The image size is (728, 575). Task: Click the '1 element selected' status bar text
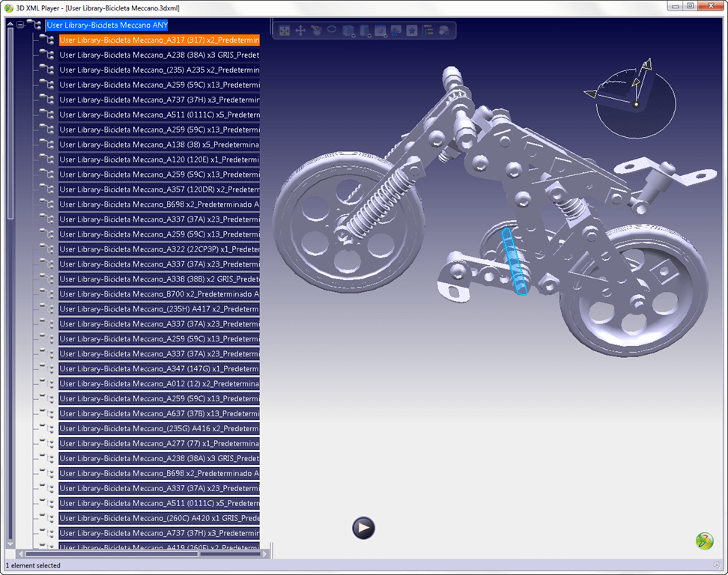32,565
